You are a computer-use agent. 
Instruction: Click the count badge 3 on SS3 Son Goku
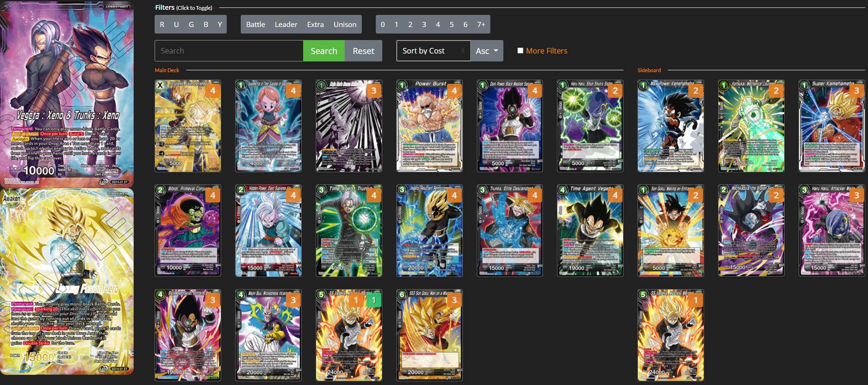pos(454,300)
